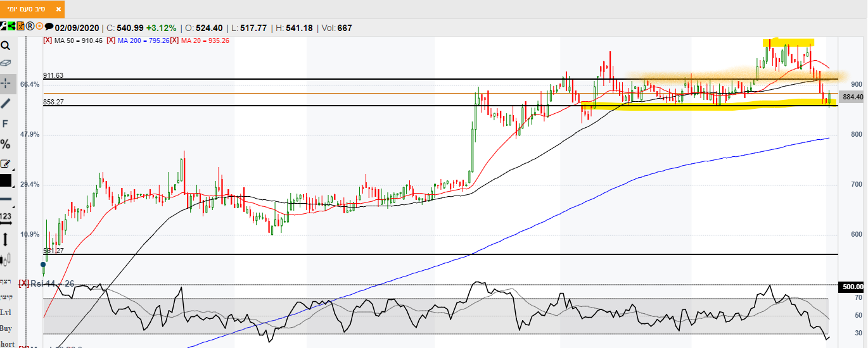Screen dimensions: 868x348
Task: Click the date 02/09/2020
Action: [x=77, y=28]
